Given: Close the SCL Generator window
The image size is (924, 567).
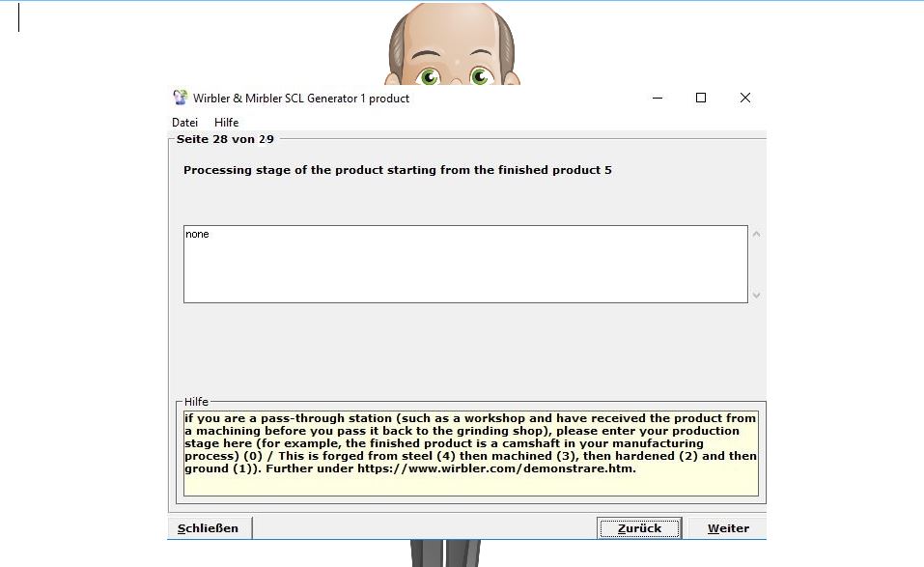Looking at the screenshot, I should [x=744, y=98].
